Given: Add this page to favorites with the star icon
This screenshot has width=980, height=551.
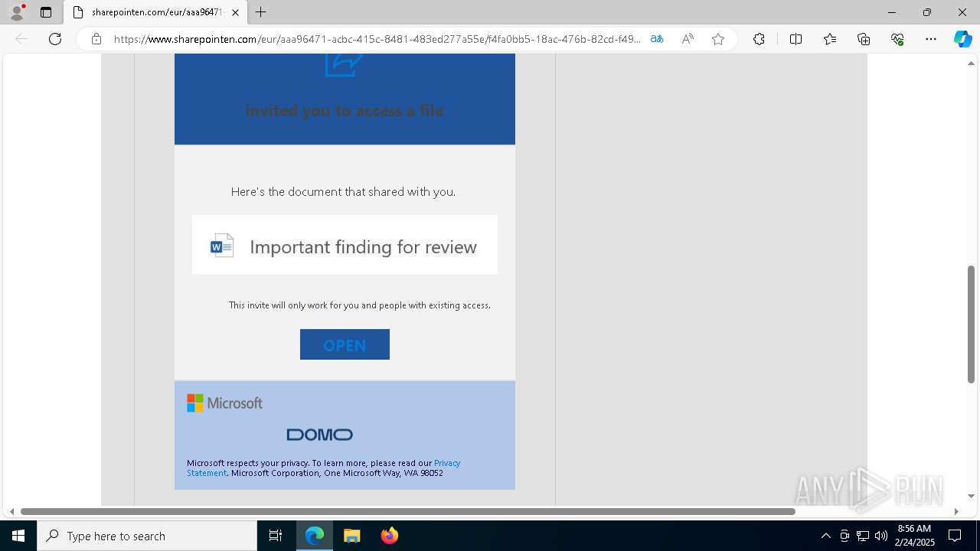Looking at the screenshot, I should pos(718,39).
